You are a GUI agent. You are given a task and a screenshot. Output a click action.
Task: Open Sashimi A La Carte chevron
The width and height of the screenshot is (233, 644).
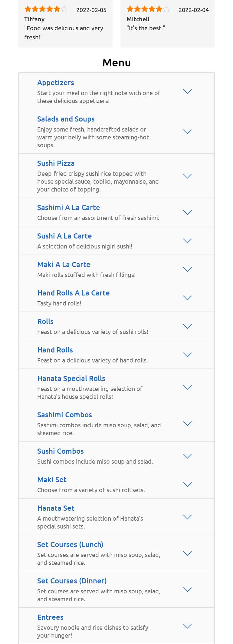(188, 212)
